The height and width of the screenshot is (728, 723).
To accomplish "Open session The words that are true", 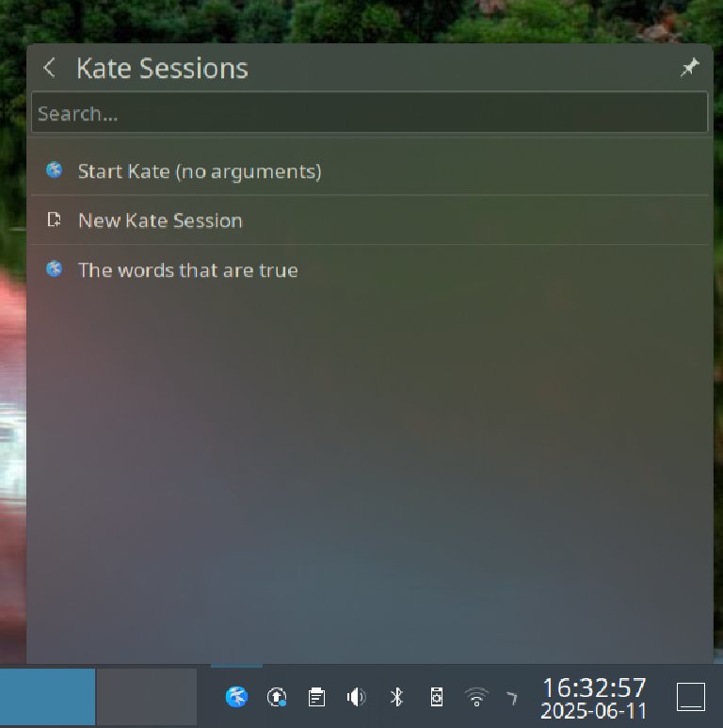I will [x=369, y=269].
